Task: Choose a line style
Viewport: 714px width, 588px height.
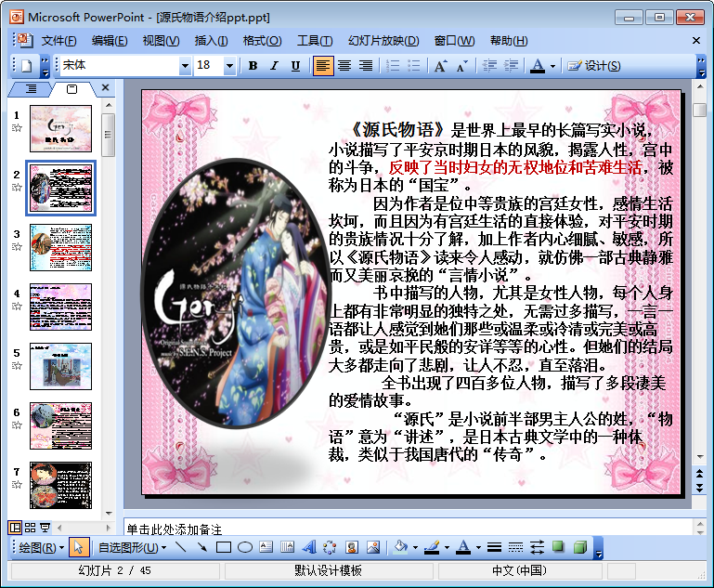Action: [x=495, y=547]
